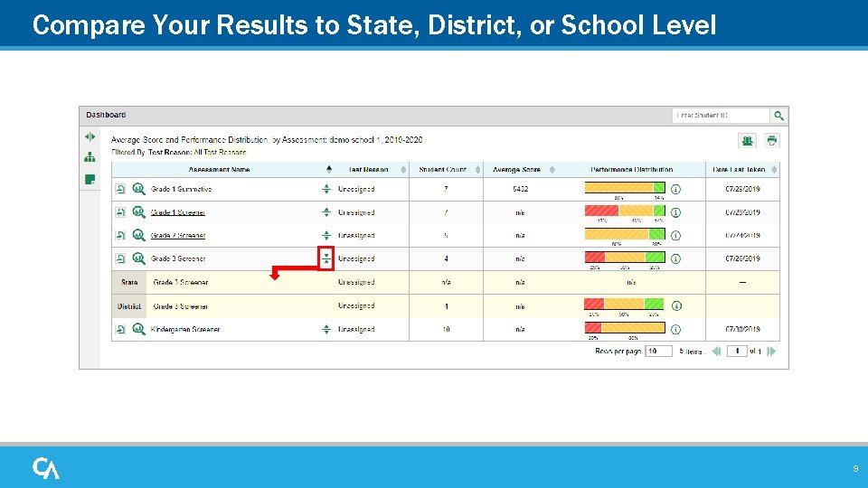Screen dimensions: 868x488
Task: Click the student ID search magnifier icon
Action: [x=778, y=116]
